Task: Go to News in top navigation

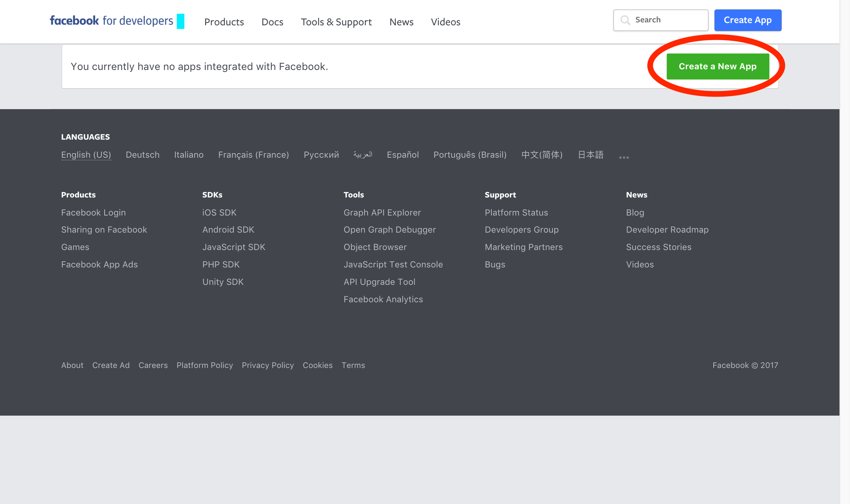Action: pyautogui.click(x=401, y=22)
